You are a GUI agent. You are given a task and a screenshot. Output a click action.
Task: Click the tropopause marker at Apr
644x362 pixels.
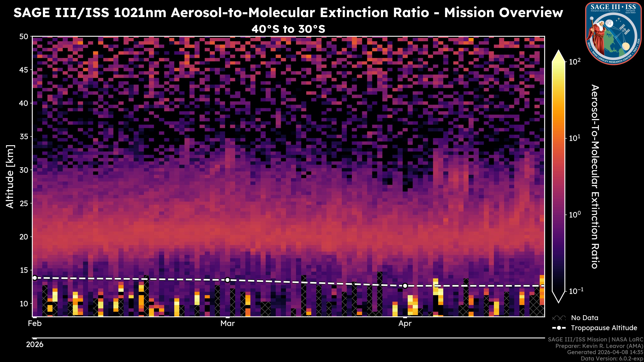tap(405, 286)
